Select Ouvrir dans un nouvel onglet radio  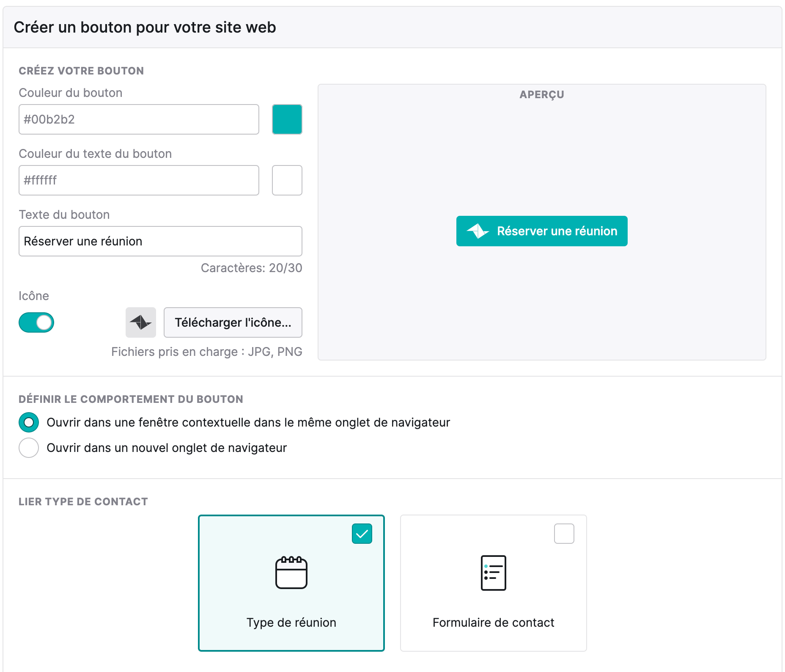click(x=29, y=448)
